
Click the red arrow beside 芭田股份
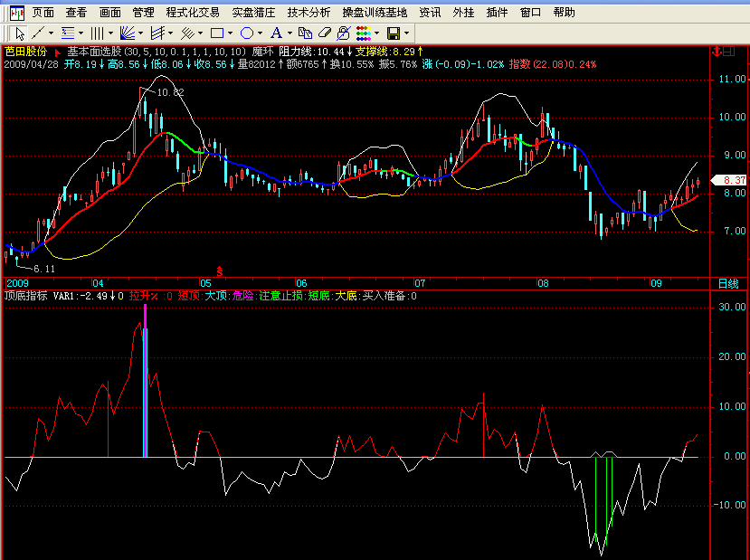[57, 52]
